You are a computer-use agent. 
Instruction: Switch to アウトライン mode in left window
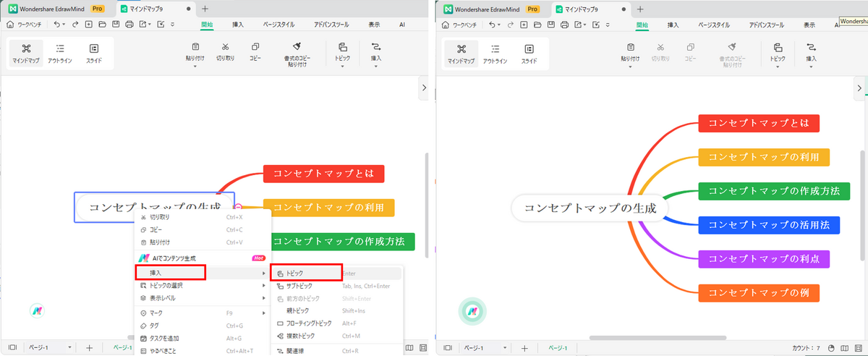pos(60,53)
